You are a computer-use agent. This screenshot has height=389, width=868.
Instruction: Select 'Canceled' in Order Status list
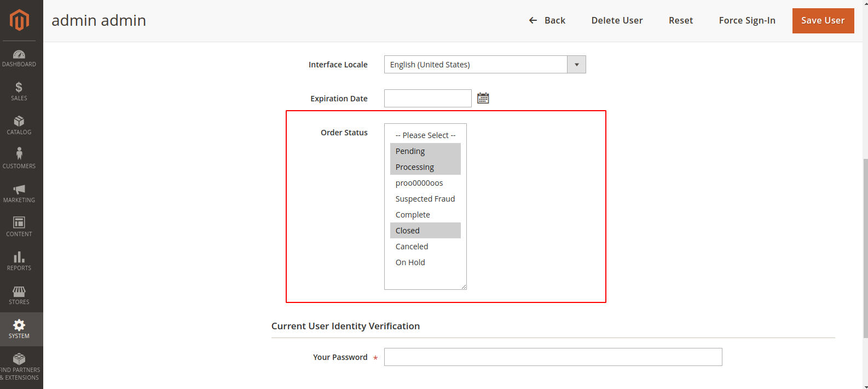click(425, 247)
